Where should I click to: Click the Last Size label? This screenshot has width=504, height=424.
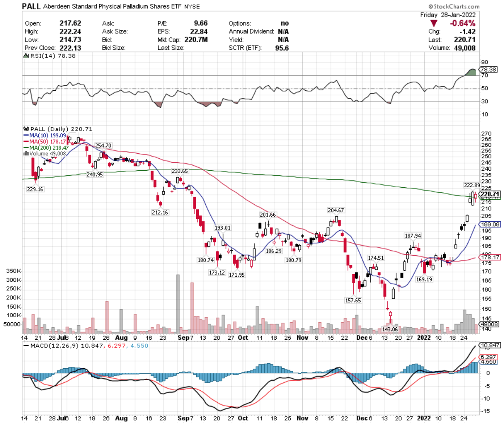coord(171,48)
